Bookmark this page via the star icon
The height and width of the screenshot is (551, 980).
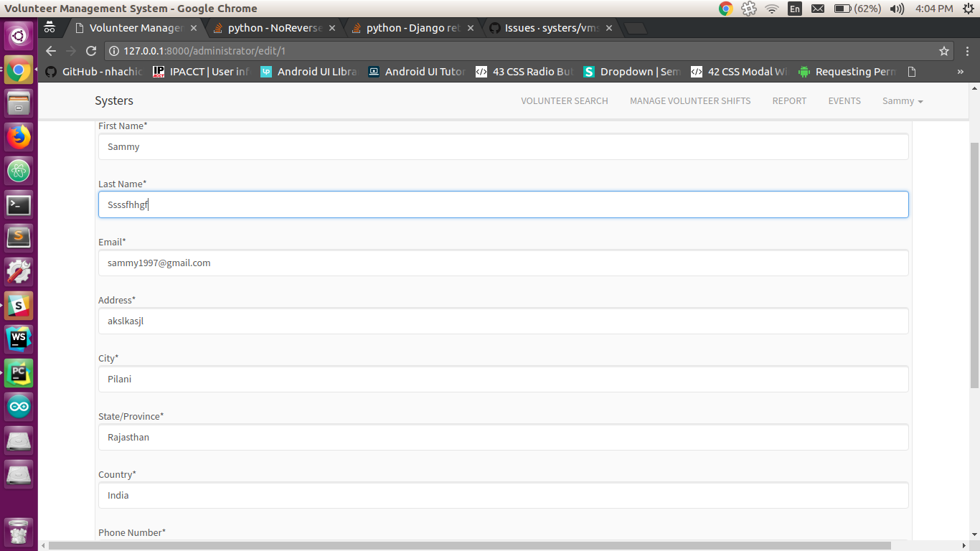point(944,51)
